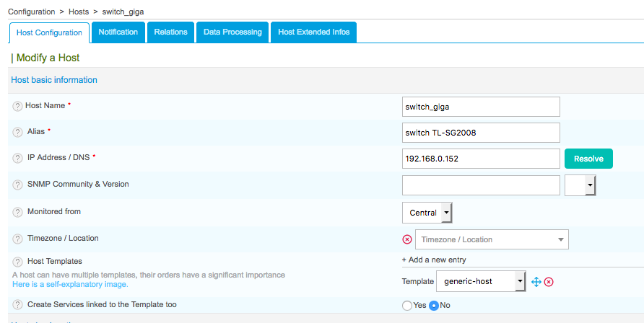
Task: Clear the Timezone / Location field with red X
Action: click(x=407, y=239)
